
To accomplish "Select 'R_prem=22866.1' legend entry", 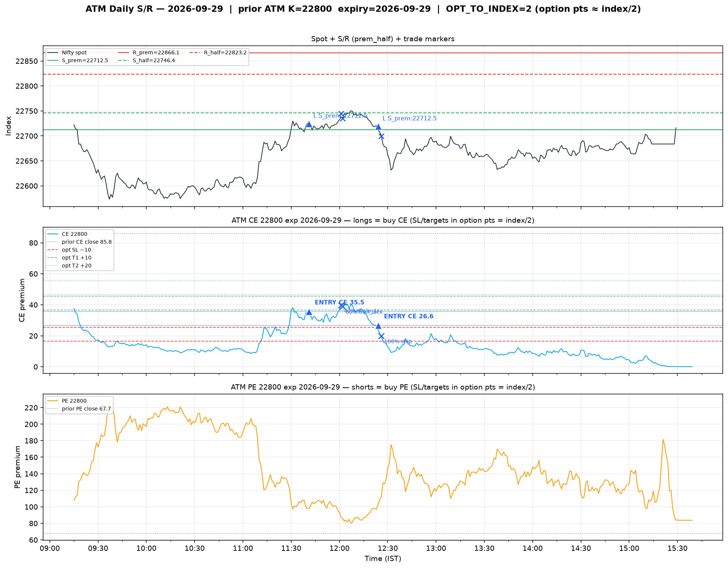I will pos(149,53).
